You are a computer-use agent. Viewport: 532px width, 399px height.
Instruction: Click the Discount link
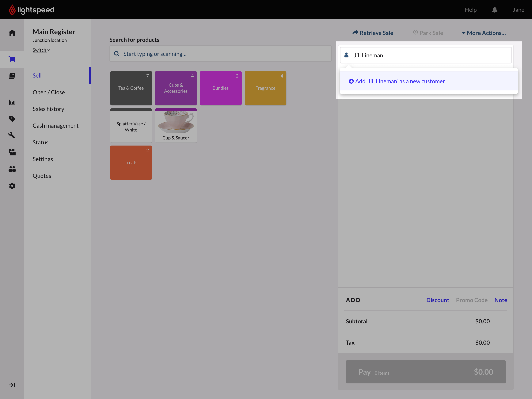(438, 300)
